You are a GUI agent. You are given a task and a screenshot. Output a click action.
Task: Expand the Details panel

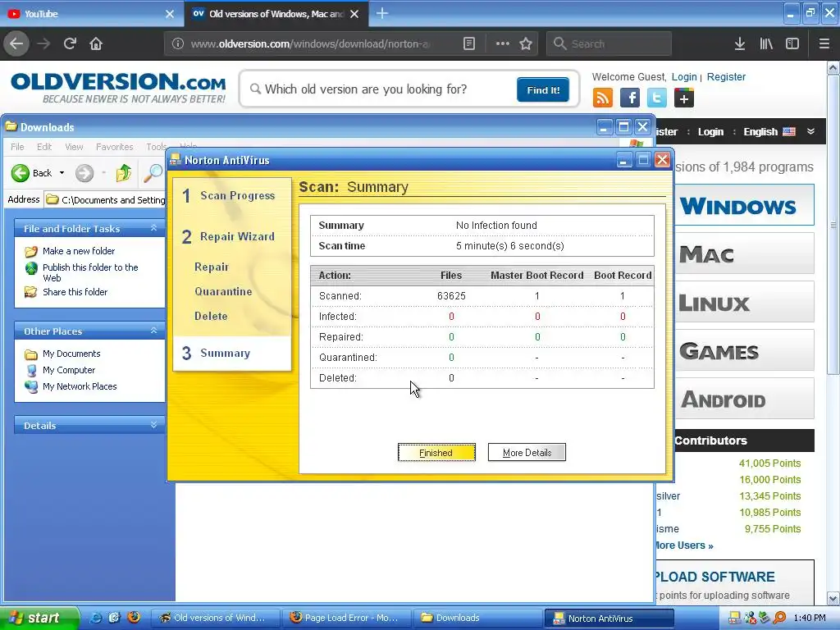[153, 425]
